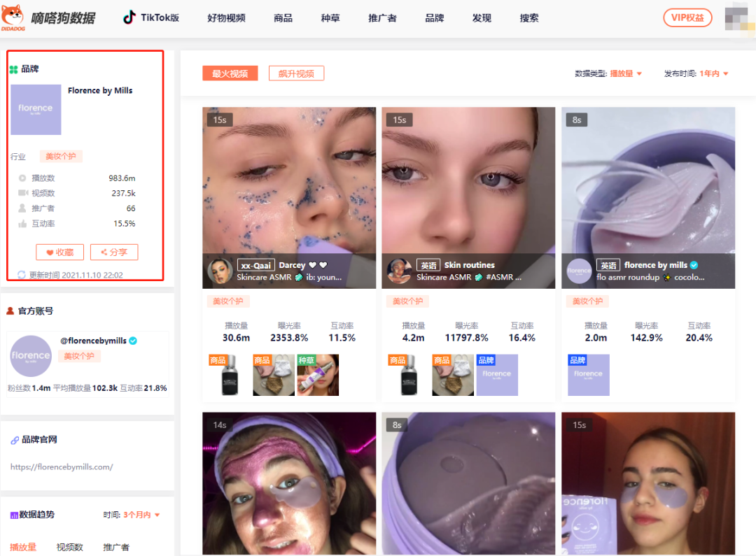
Task: Click the verified badge on @florencebymills
Action: pyautogui.click(x=132, y=341)
